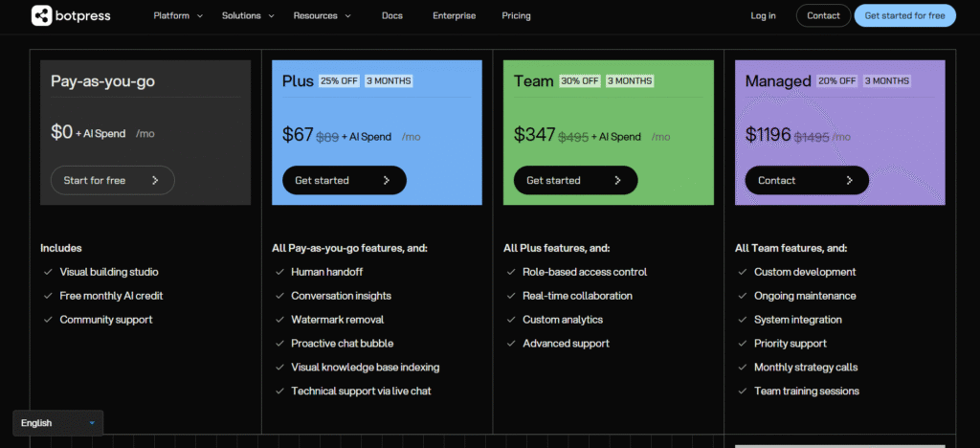Click the arrow on Plus Get started
This screenshot has width=980, height=448.
tap(387, 181)
